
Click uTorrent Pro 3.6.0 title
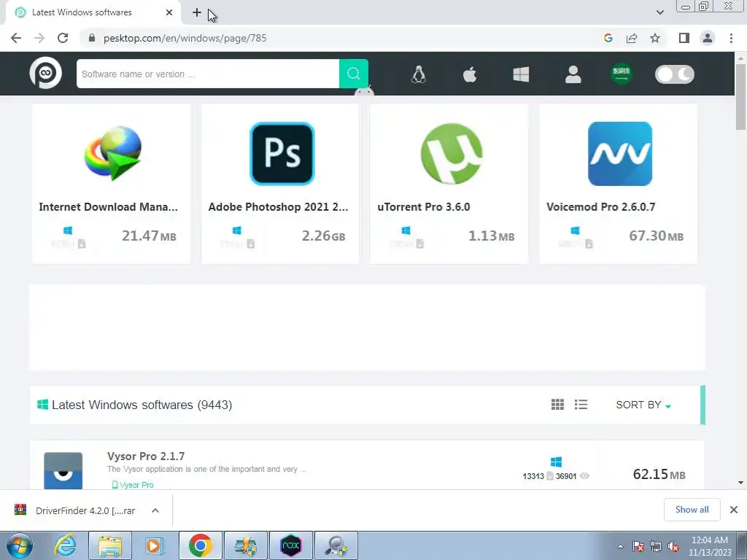pos(424,207)
